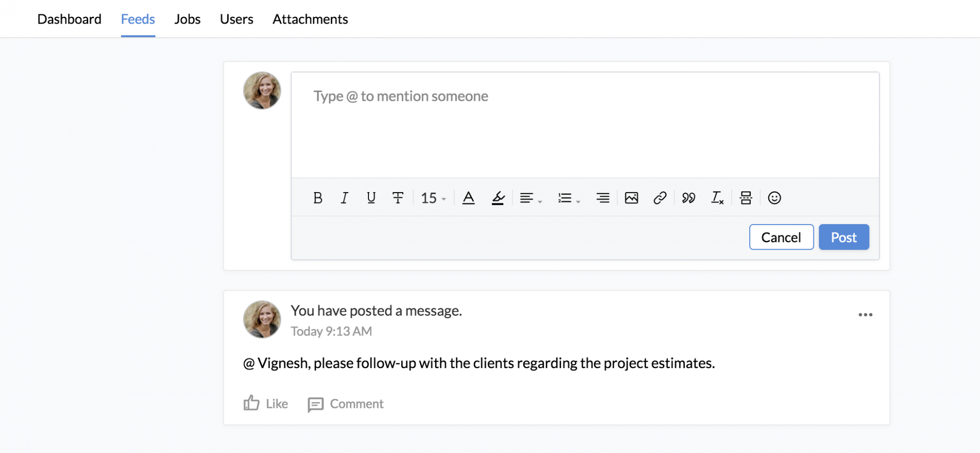Image resolution: width=980 pixels, height=453 pixels.
Task: Toggle italic text formatting
Action: 344,198
